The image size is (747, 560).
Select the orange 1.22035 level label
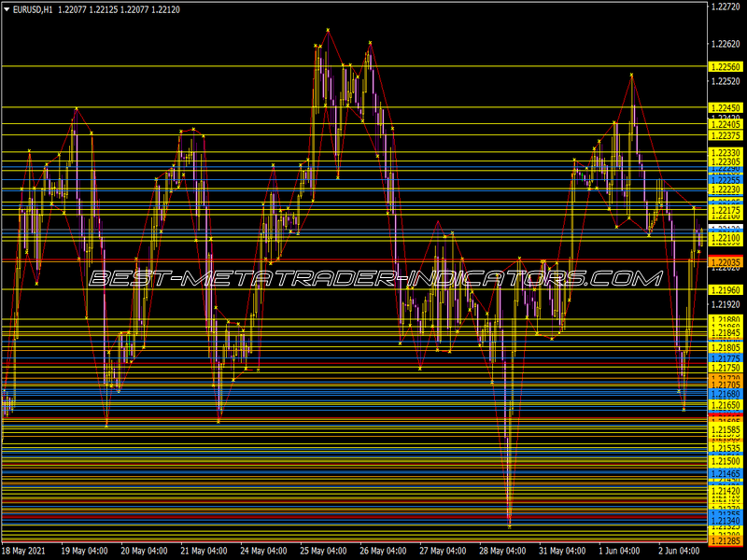click(x=726, y=262)
